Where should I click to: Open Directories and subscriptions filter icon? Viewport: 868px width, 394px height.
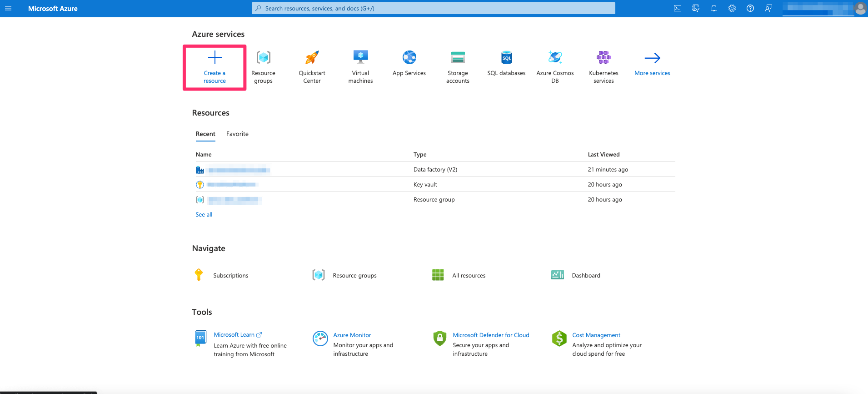pos(696,8)
